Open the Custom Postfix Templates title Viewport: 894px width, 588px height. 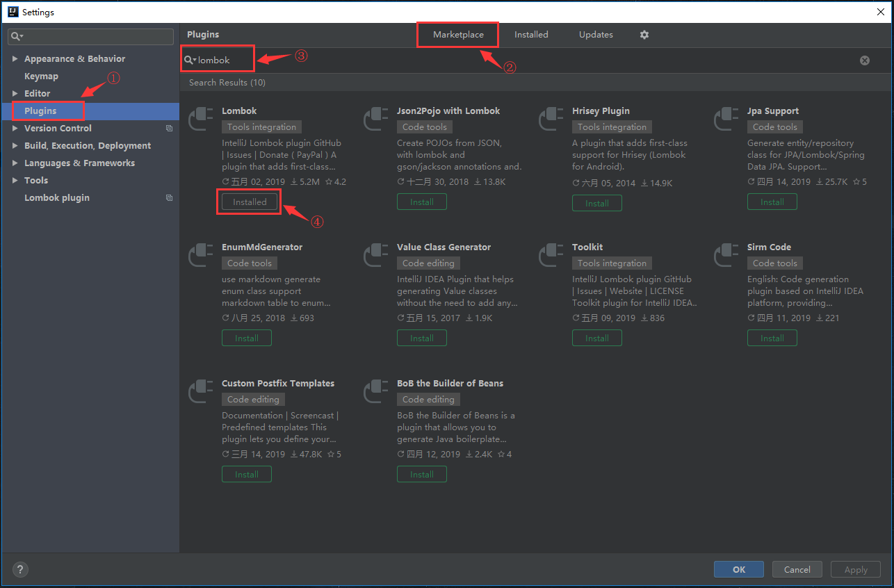(x=278, y=384)
